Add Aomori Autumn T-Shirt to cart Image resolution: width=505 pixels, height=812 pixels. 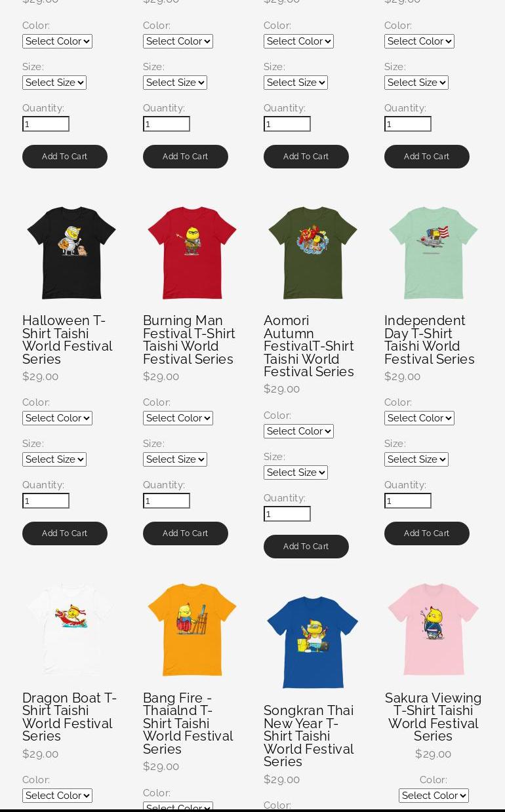[306, 547]
